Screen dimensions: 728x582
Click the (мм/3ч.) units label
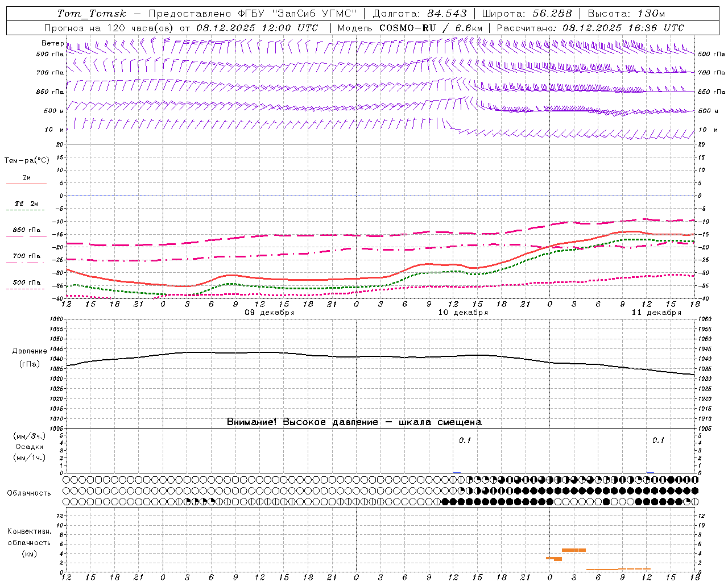30,436
